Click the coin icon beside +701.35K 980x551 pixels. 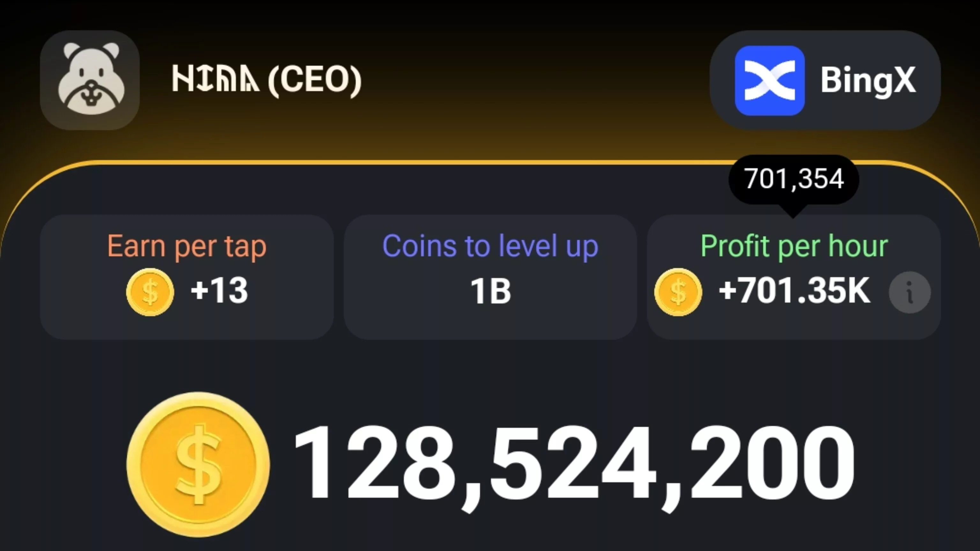point(678,292)
